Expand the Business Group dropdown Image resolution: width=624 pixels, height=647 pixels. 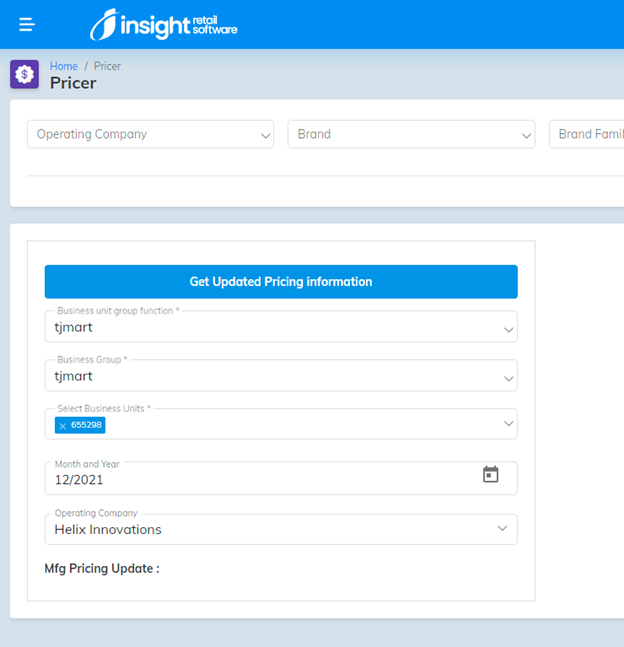pos(281,375)
